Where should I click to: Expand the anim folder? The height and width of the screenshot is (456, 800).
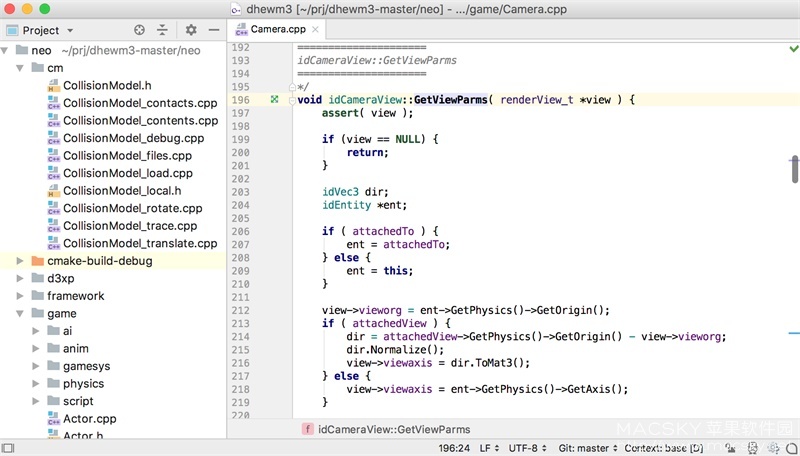click(x=36, y=348)
